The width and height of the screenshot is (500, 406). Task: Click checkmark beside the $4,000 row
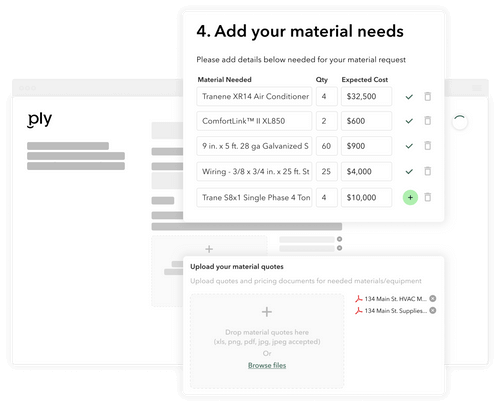[x=409, y=172]
